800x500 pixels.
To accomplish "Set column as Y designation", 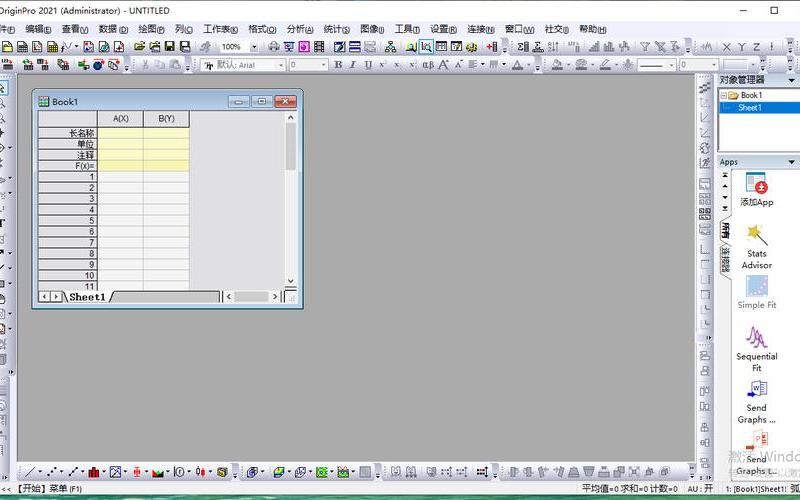I will tap(742, 47).
